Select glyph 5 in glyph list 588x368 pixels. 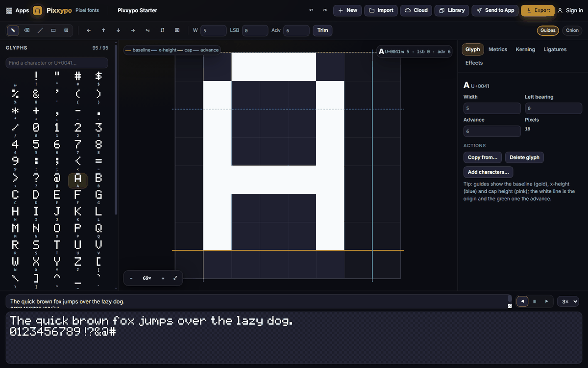point(36,146)
